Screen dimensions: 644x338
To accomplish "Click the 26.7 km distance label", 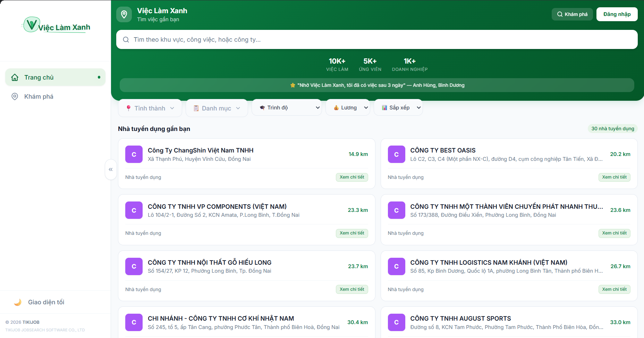I will click(620, 266).
